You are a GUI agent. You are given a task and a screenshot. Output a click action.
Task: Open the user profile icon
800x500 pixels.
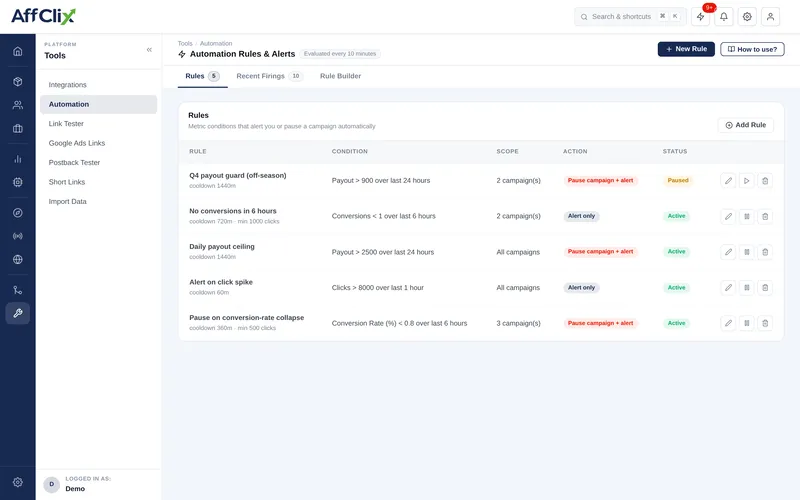point(770,17)
